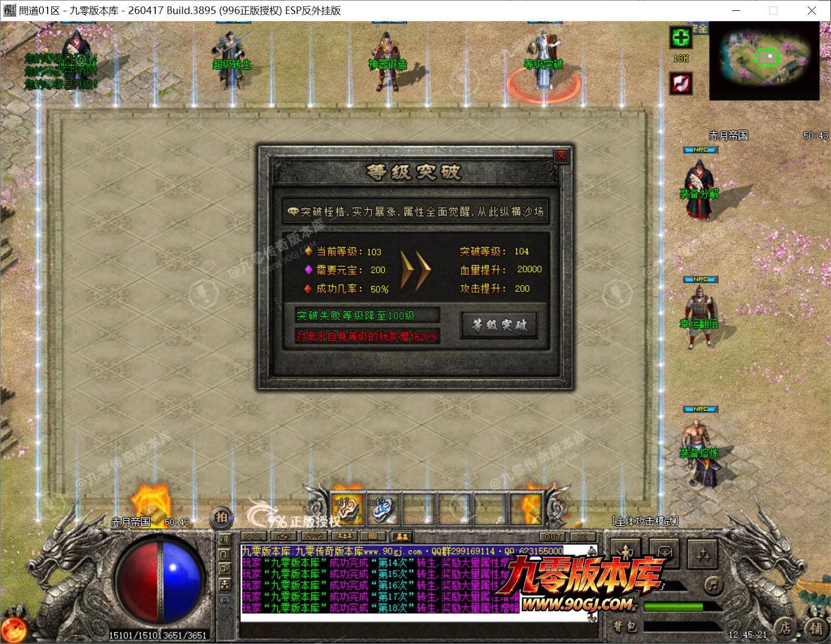
Task: Click the OUT button above chat
Action: [x=553, y=537]
